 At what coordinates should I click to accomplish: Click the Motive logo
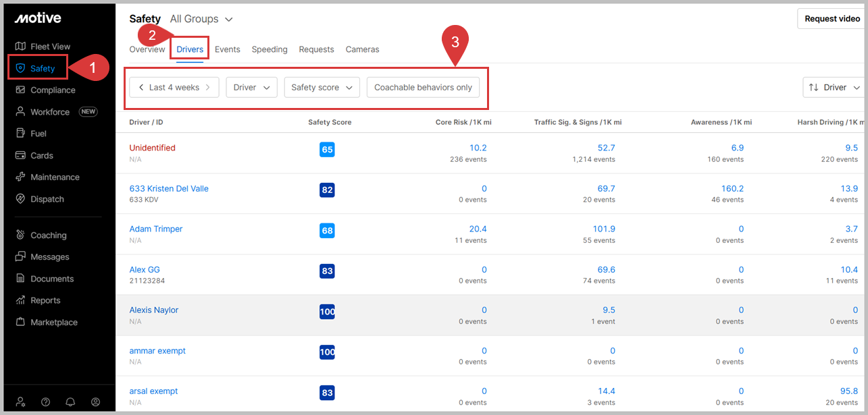click(x=38, y=18)
